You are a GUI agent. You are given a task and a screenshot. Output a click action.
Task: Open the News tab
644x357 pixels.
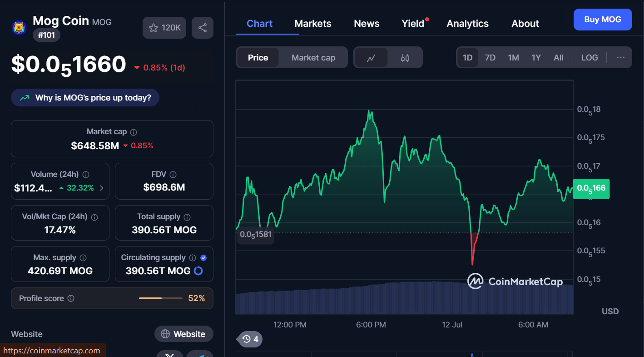[367, 24]
